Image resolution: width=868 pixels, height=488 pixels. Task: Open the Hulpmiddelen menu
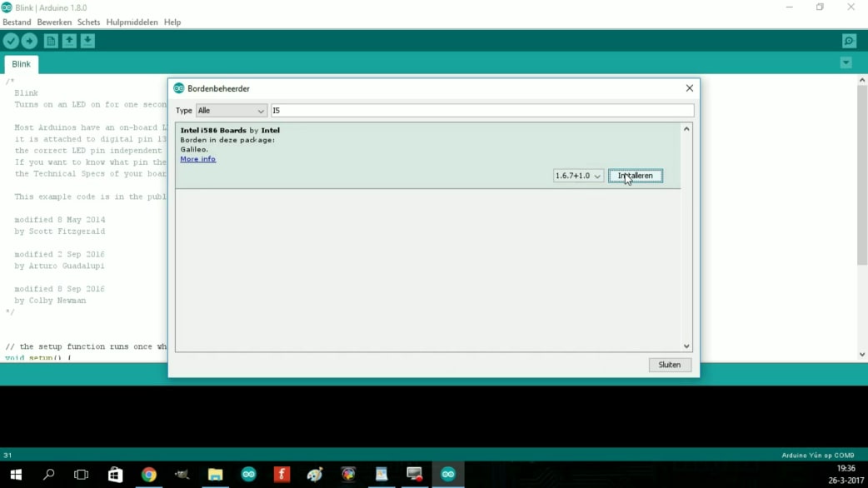point(132,22)
